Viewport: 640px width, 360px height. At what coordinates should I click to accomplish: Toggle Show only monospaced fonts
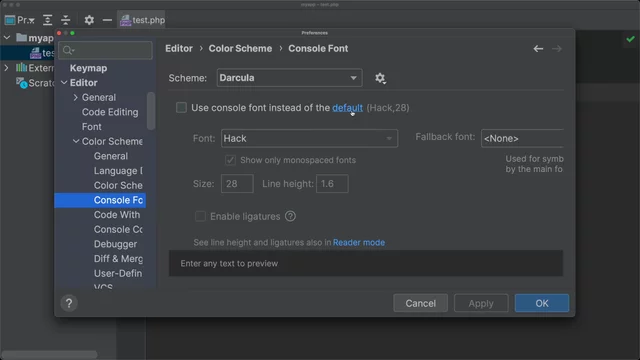[230, 160]
